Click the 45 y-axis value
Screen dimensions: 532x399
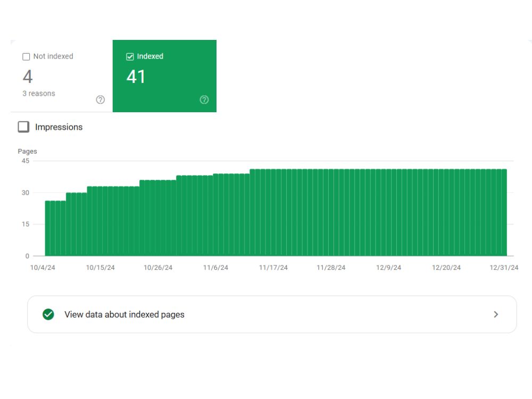click(x=26, y=161)
